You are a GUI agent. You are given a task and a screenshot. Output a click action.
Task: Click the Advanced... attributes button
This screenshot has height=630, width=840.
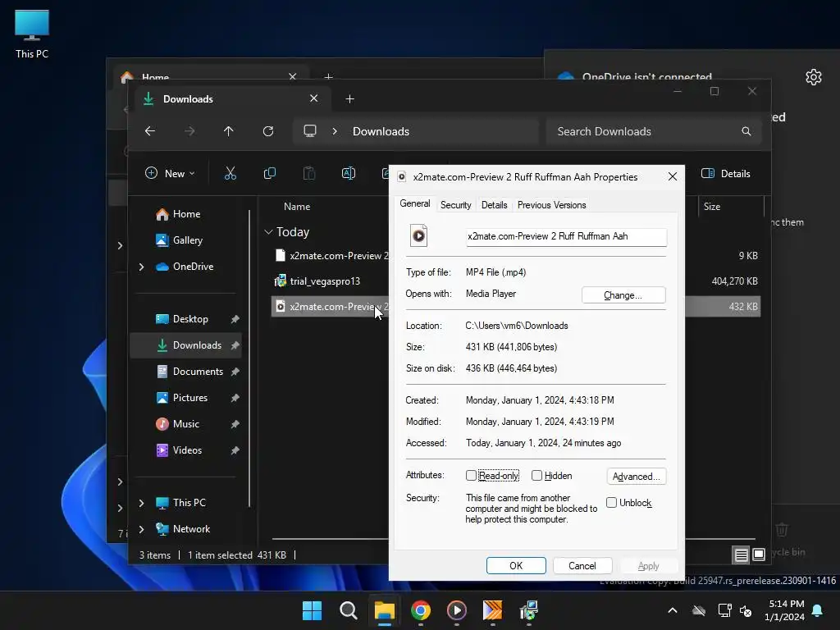pos(636,477)
